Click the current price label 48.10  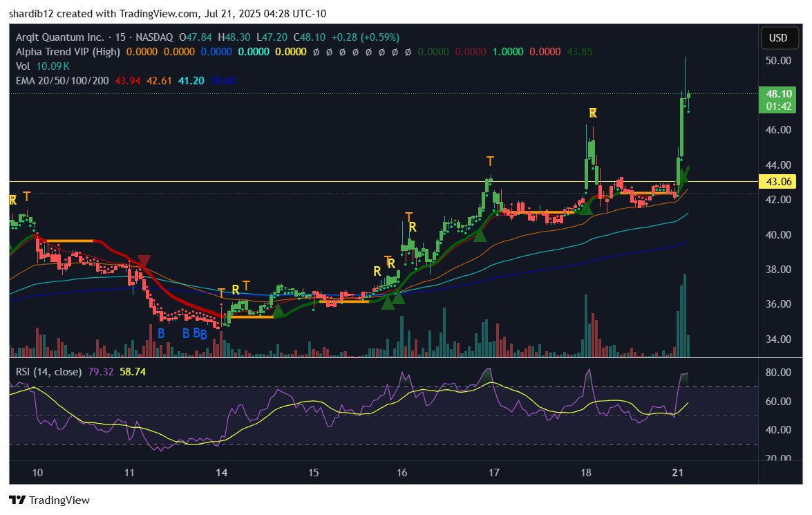[x=779, y=94]
